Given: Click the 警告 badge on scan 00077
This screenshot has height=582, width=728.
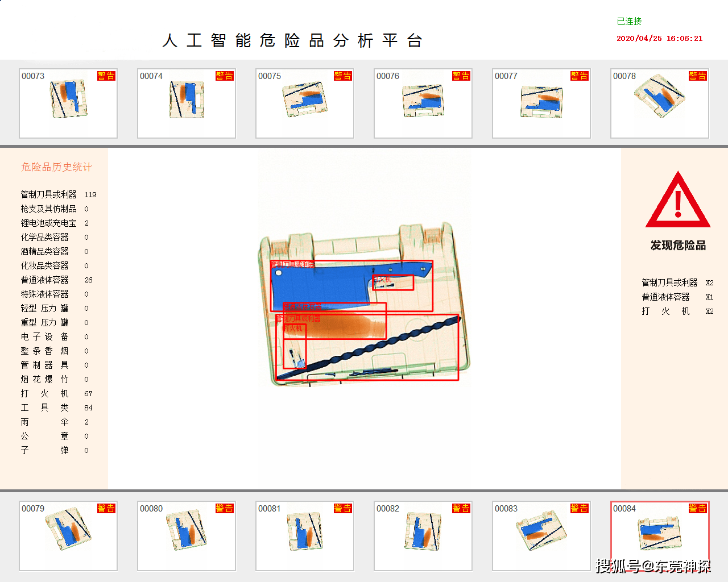Looking at the screenshot, I should point(580,76).
